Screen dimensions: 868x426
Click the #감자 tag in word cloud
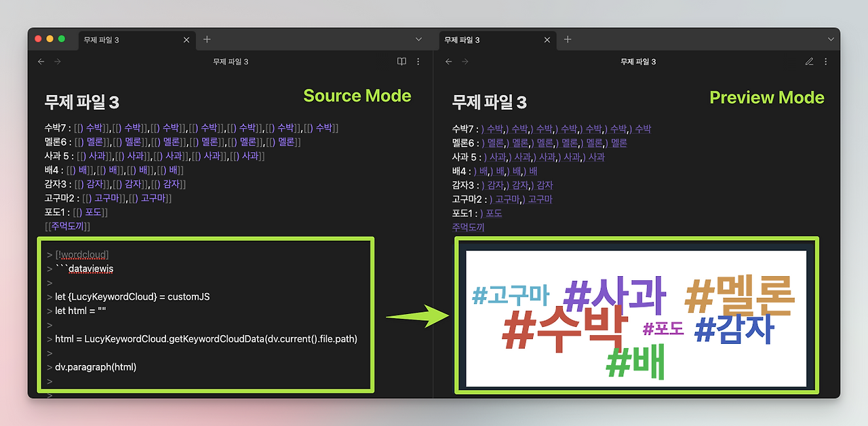[x=734, y=329]
